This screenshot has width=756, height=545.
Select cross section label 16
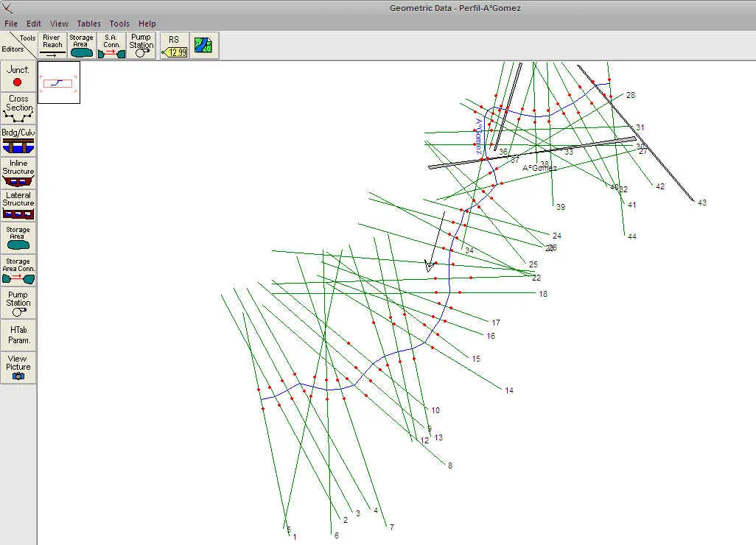pos(491,336)
